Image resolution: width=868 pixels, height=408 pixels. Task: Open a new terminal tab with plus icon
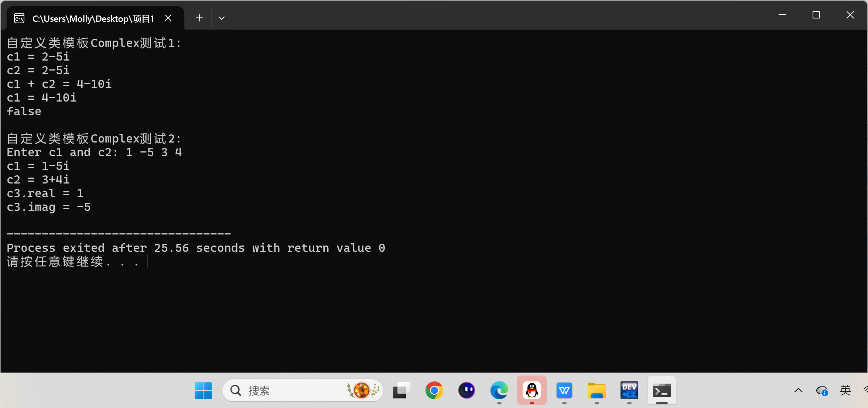pyautogui.click(x=199, y=18)
